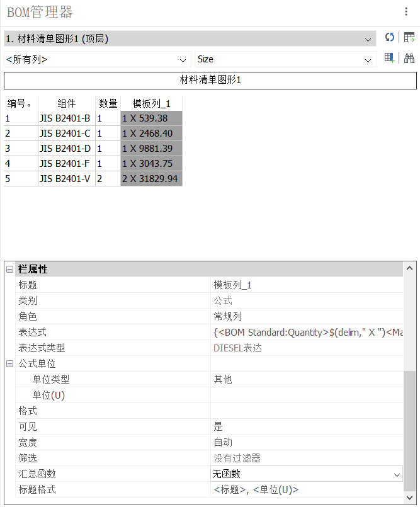Open the BOM管理器 three-dot options menu

[406, 11]
